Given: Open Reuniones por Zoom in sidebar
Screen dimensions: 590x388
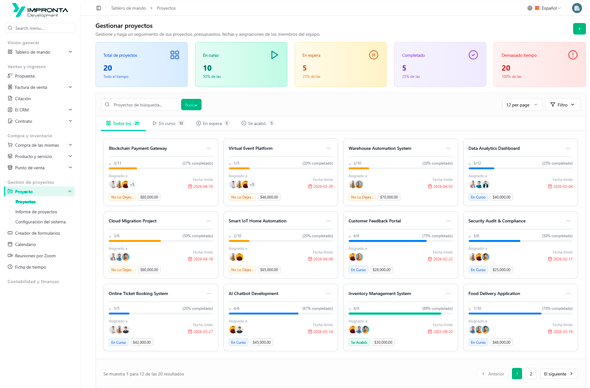Looking at the screenshot, I should click(x=40, y=256).
